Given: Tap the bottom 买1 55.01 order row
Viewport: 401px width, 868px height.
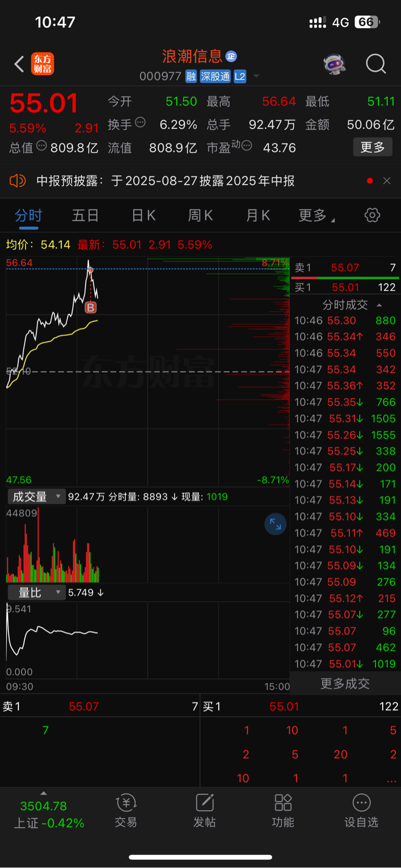Looking at the screenshot, I should [301, 706].
